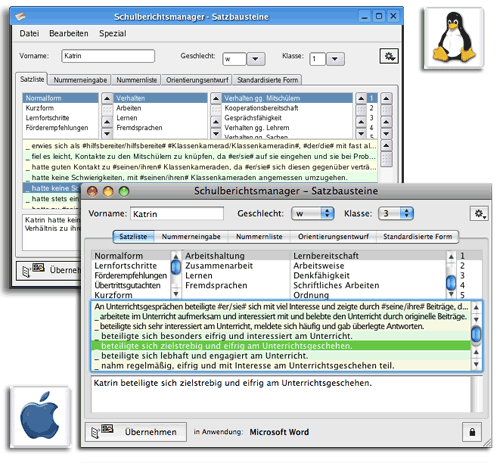Open the Datei menu
The image size is (500, 463).
tap(29, 33)
